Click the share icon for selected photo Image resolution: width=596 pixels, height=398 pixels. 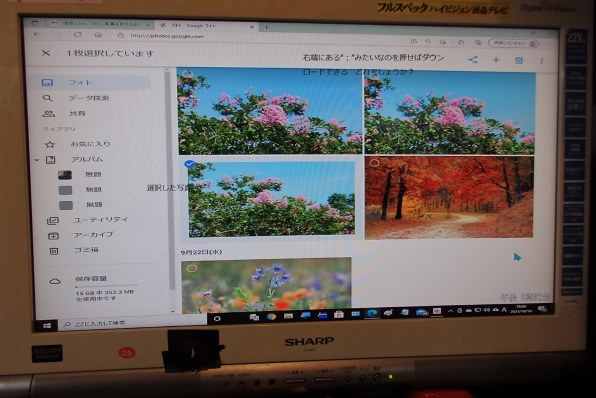pos(473,60)
